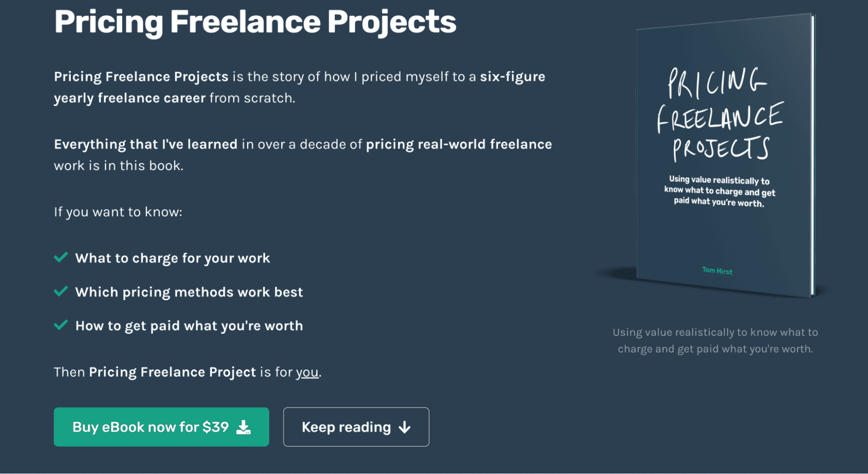
Task: Click the "If you want to know:" line
Action: click(x=118, y=212)
